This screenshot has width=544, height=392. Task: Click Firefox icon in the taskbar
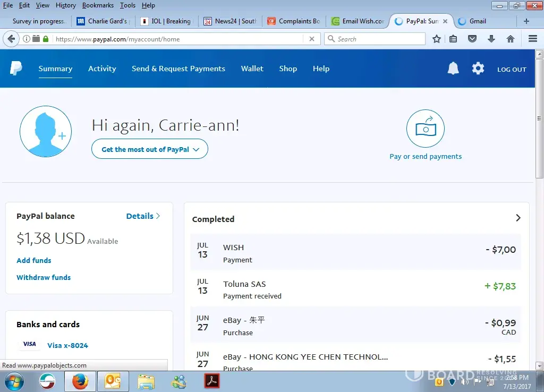pos(80,381)
